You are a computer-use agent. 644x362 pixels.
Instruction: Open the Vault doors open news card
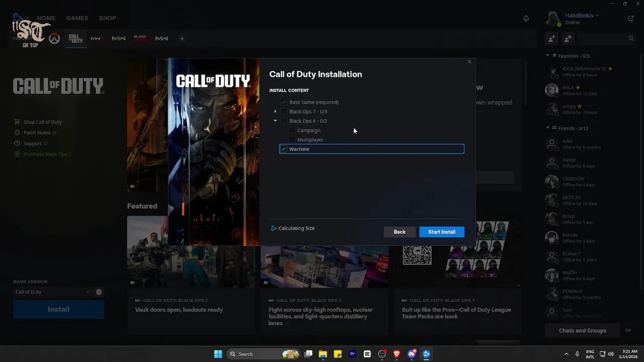click(191, 275)
